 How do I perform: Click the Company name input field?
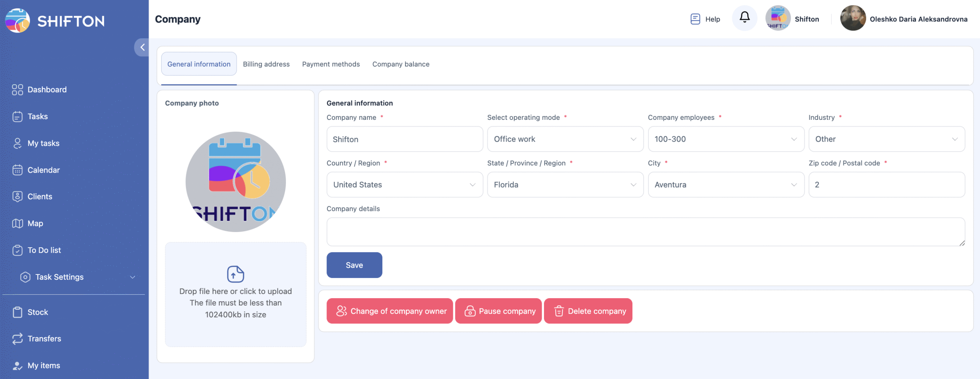404,139
